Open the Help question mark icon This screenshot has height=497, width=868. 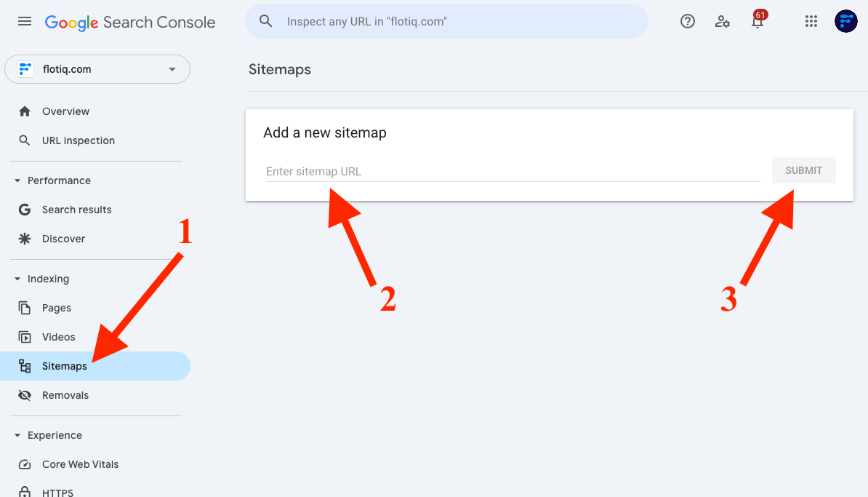688,22
